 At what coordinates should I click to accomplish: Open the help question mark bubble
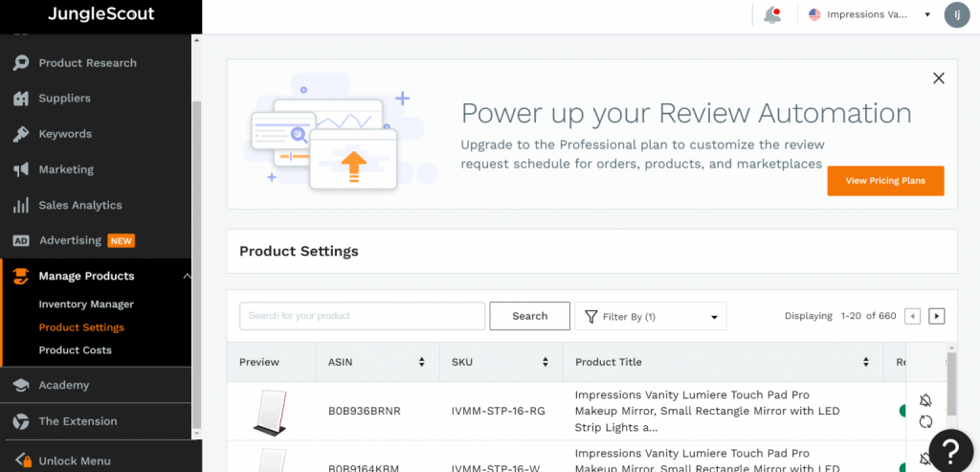click(951, 450)
